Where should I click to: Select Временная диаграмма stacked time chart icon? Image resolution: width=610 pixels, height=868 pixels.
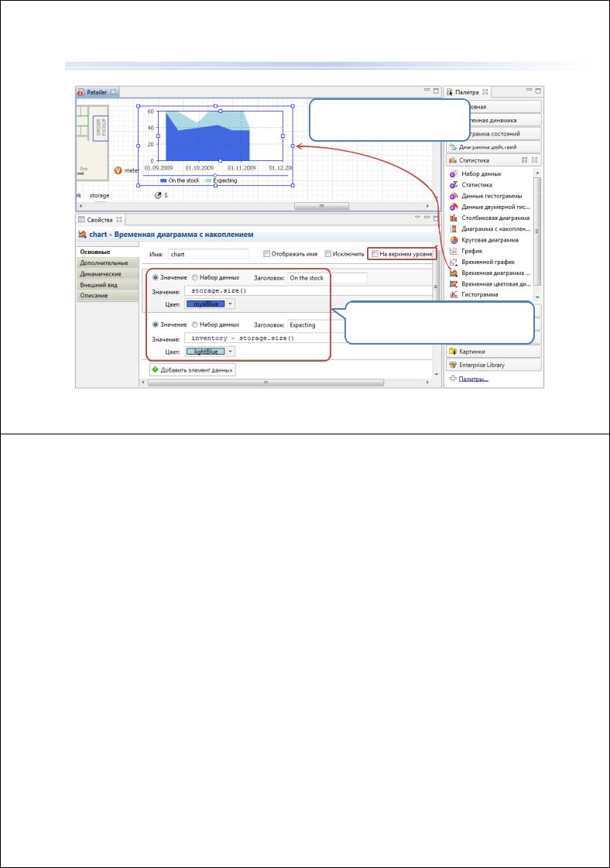(x=454, y=273)
